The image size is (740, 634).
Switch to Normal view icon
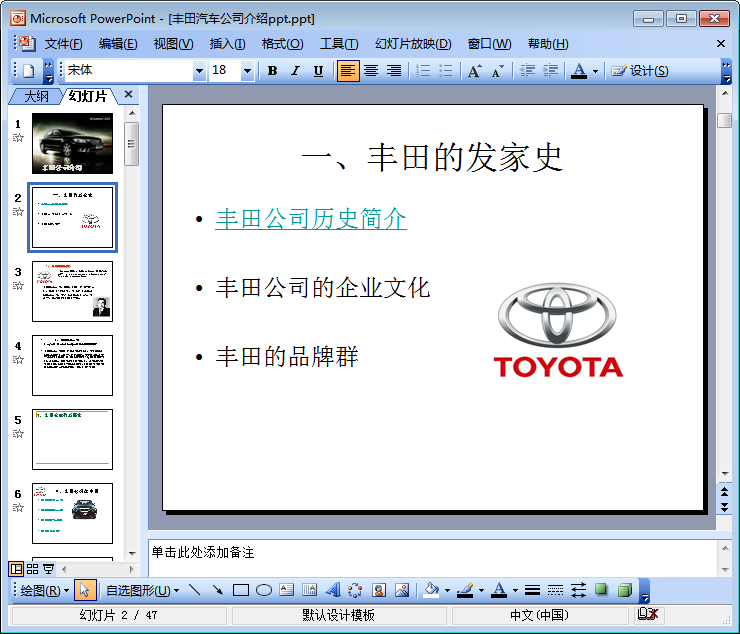point(17,569)
